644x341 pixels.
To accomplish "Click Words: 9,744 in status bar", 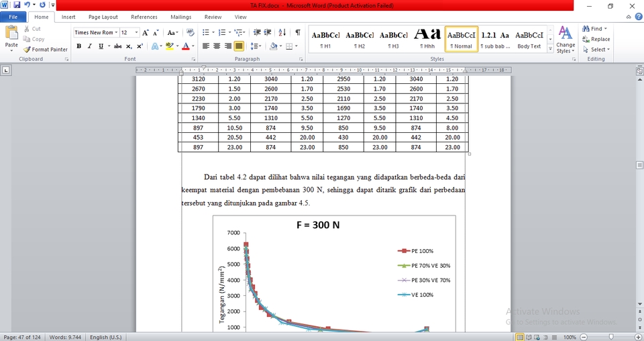I will point(65,337).
